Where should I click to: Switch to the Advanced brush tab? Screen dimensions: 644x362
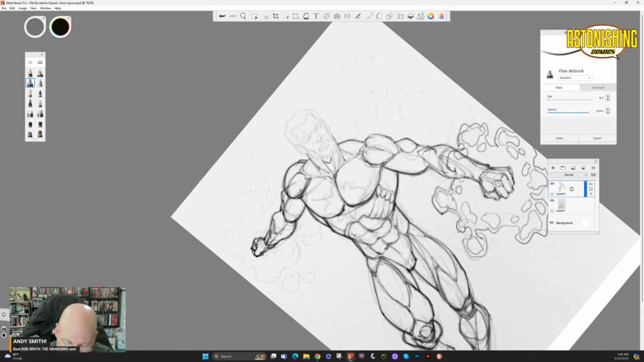598,87
